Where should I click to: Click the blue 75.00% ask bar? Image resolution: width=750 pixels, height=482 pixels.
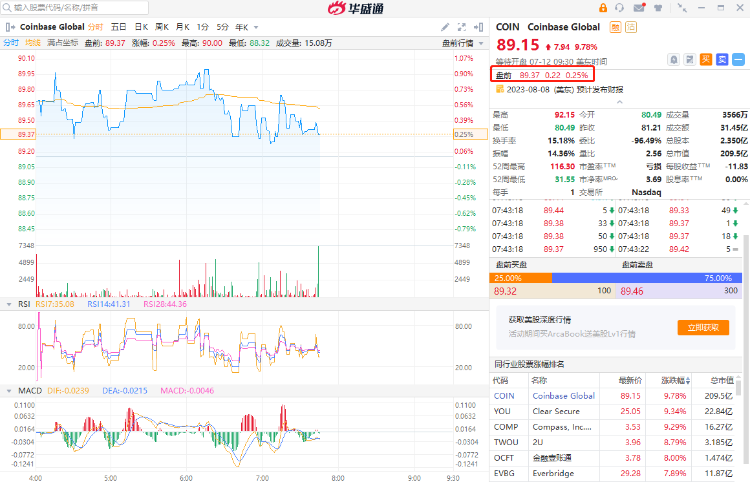(x=647, y=278)
